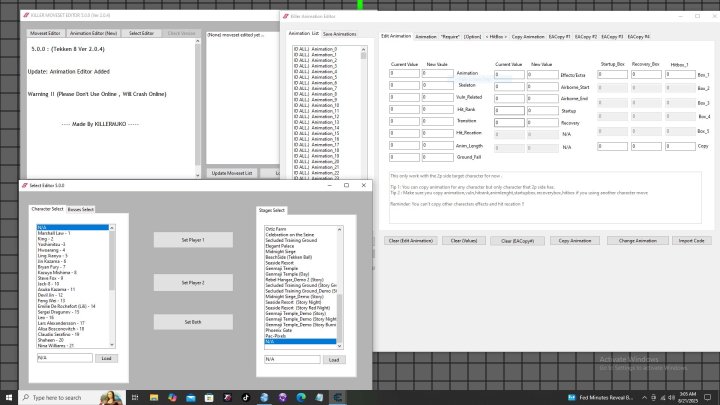Click the Update Moveset List button
Viewport: 720px width, 405px height.
232,173
